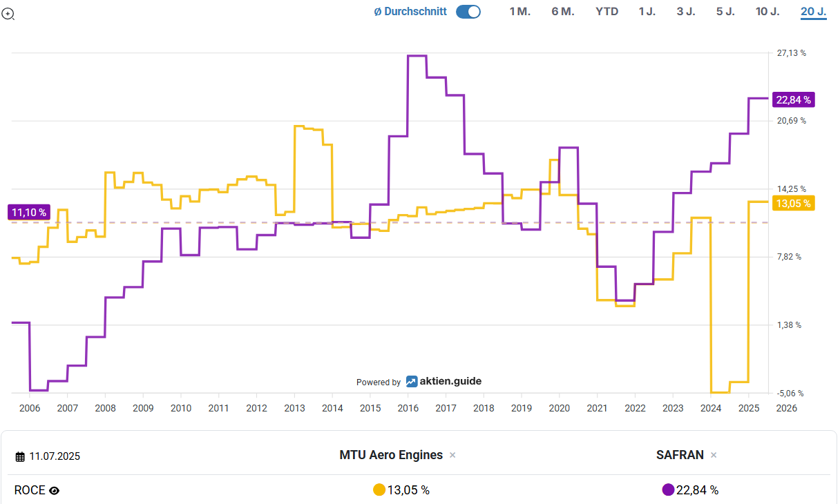Choose the 5 J. time range
840x504 pixels.
pos(725,12)
